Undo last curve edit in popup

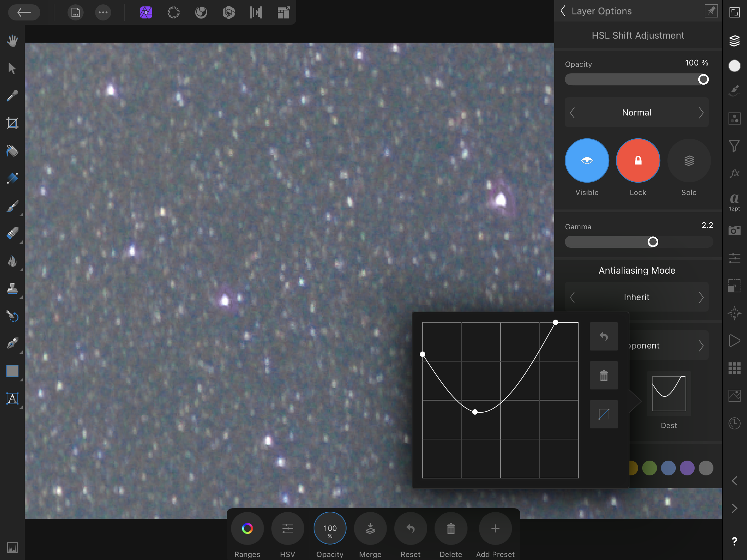click(604, 336)
